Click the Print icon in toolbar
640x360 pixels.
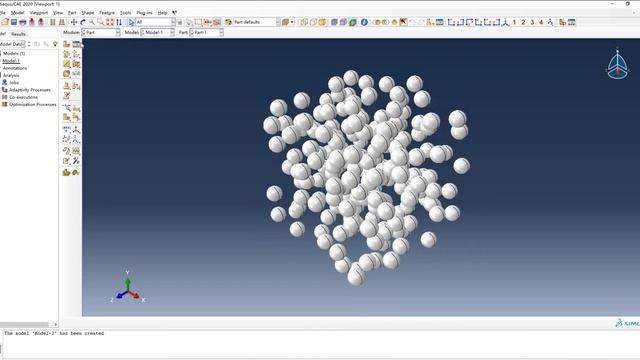coord(23,22)
